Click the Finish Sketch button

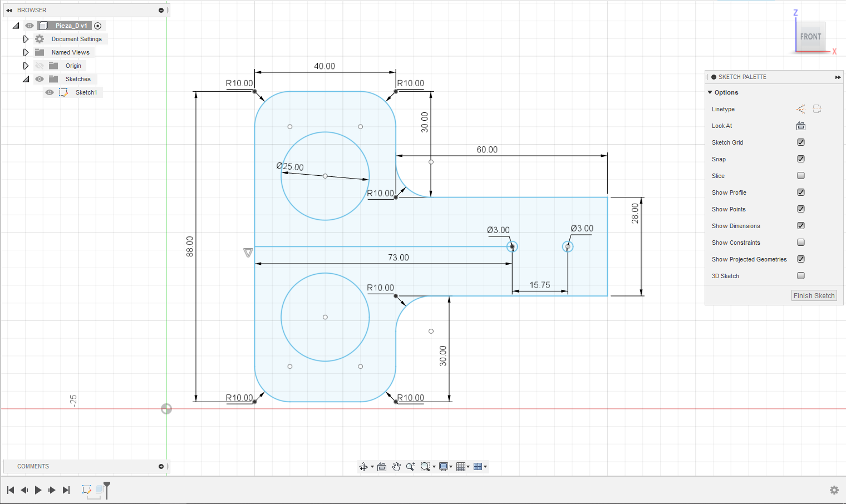click(x=814, y=296)
